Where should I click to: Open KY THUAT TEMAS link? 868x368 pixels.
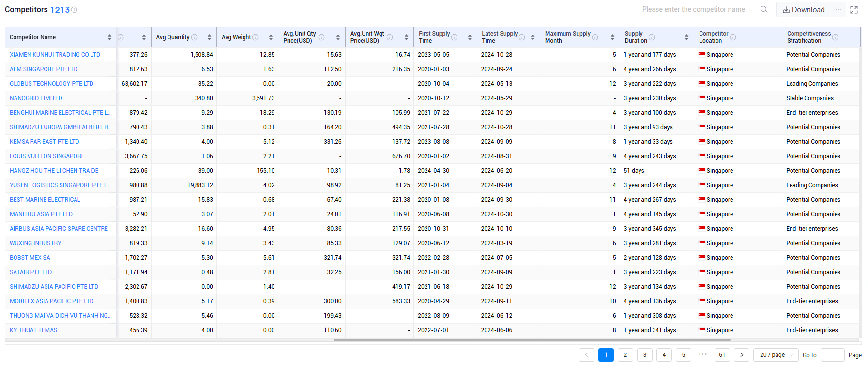[x=33, y=330]
